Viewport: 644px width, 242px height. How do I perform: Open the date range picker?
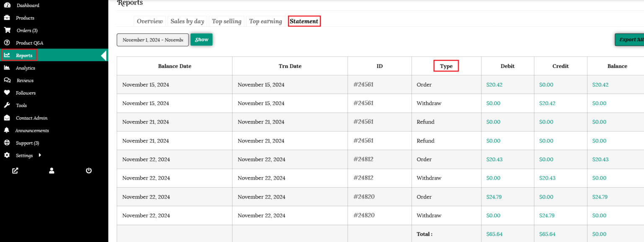[153, 40]
